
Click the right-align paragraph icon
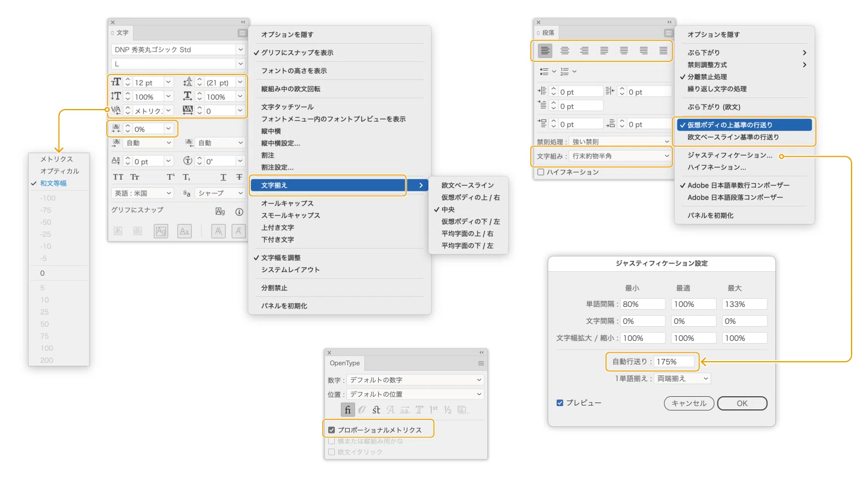[584, 51]
